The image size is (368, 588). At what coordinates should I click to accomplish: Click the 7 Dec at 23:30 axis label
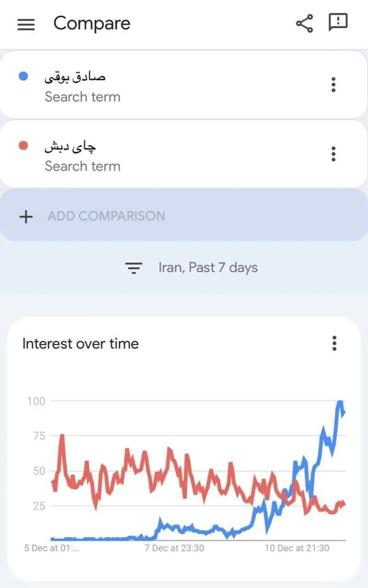pos(174,548)
